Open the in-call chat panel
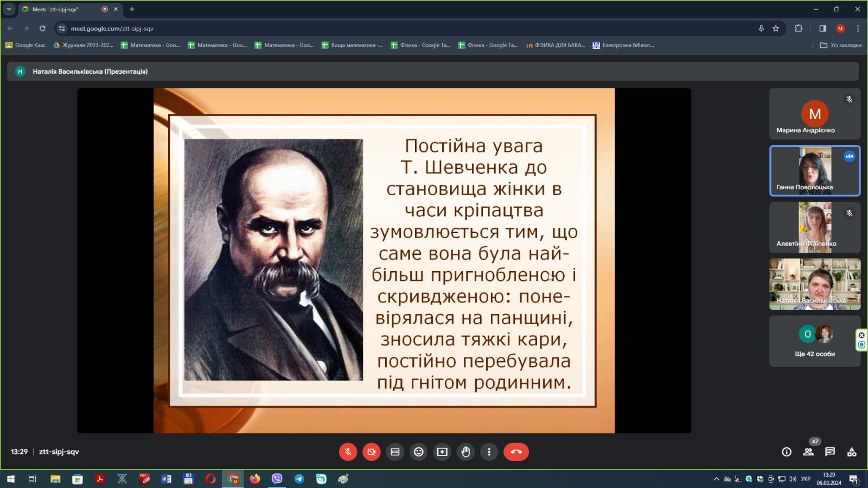The height and width of the screenshot is (488, 868). pos(830,452)
